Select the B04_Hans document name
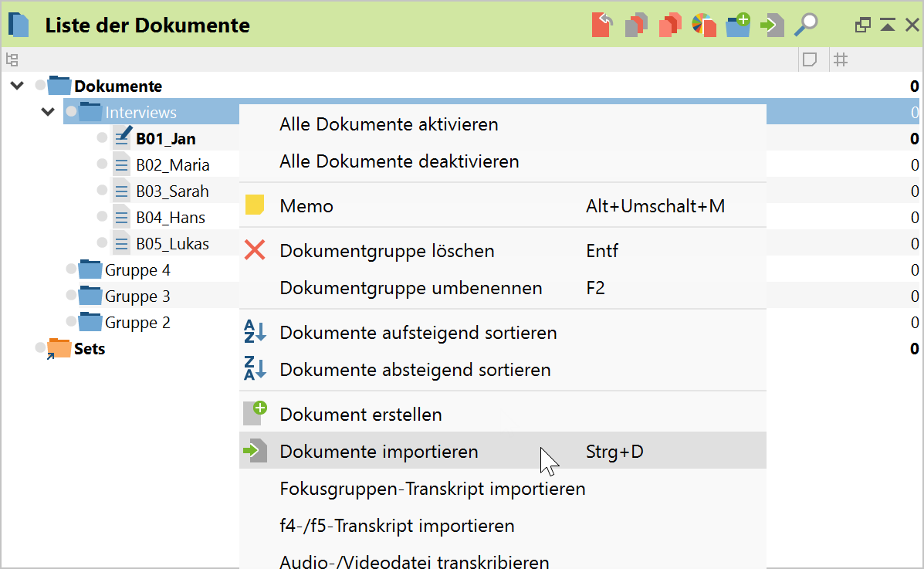The image size is (924, 569). [x=171, y=218]
